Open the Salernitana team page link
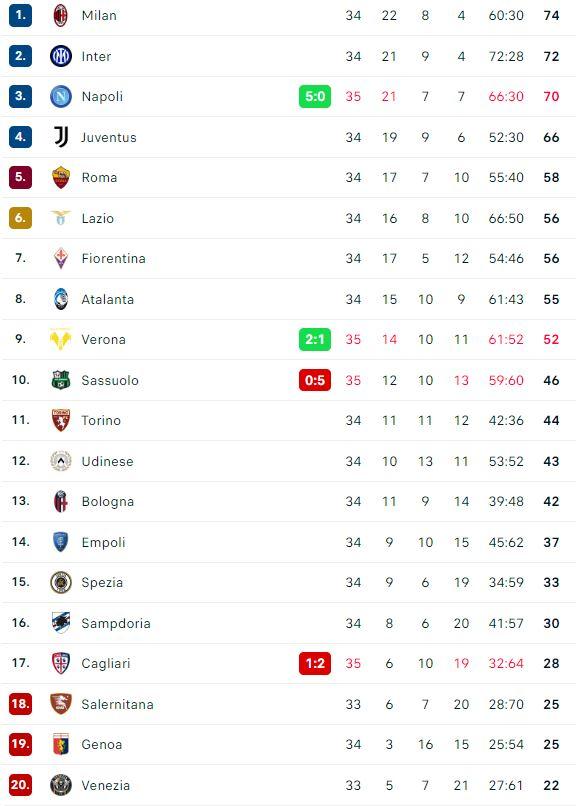Screen dimensions: 576x806 pyautogui.click(x=118, y=704)
